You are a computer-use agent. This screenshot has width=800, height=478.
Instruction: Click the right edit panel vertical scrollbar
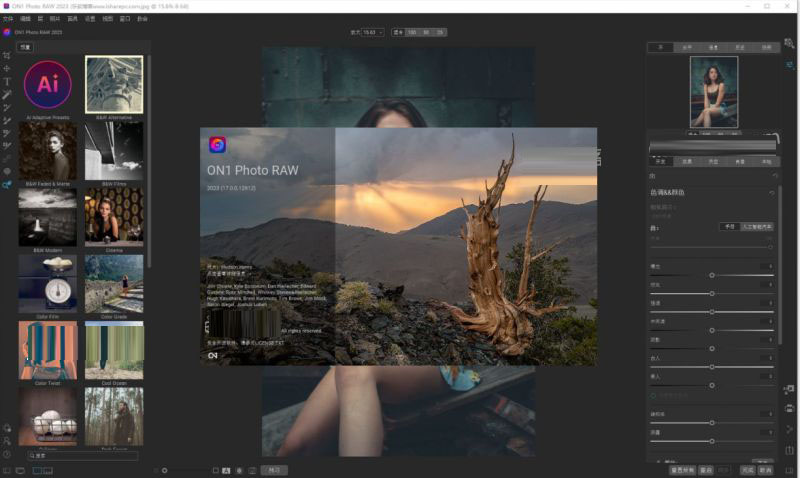coord(780,265)
